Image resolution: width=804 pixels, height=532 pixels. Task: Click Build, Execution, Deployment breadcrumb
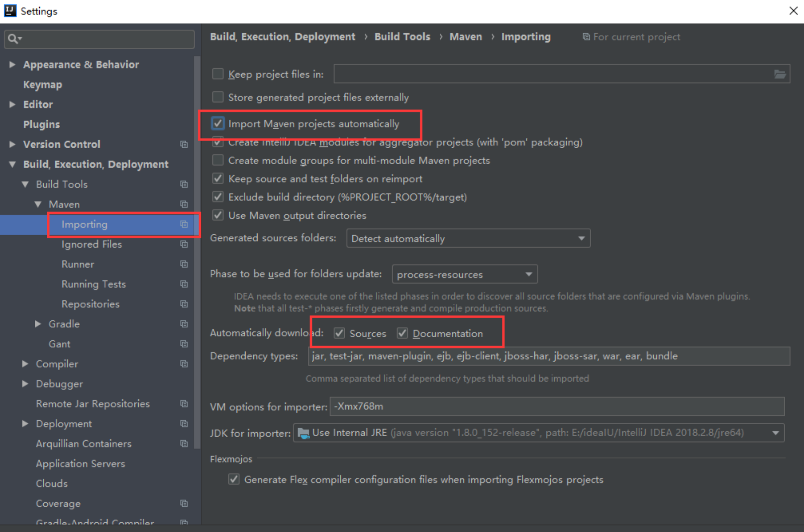click(283, 37)
